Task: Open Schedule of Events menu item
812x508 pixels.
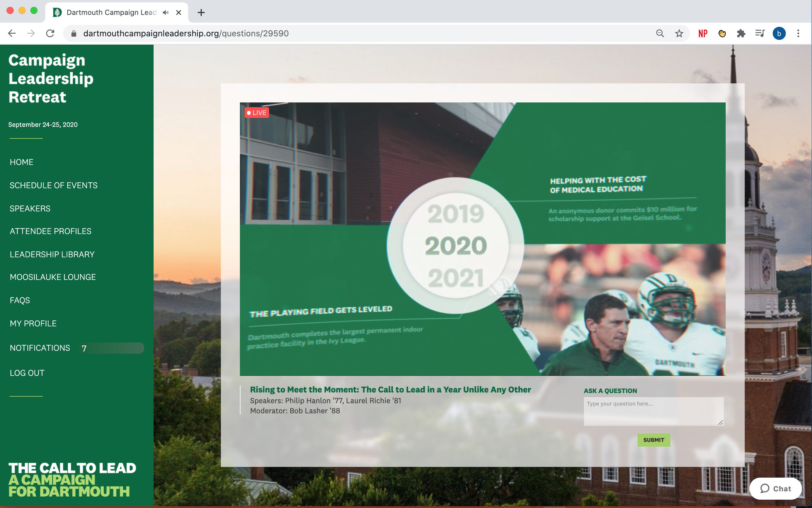Action: click(x=53, y=185)
